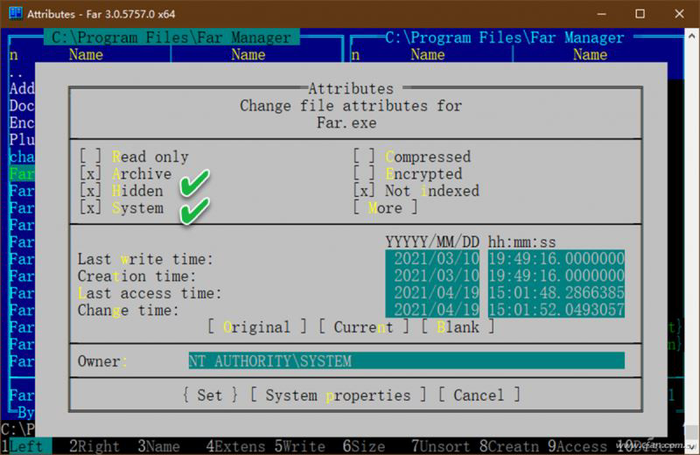Uncheck the Not indexed checkbox
The width and height of the screenshot is (700, 455).
[x=364, y=190]
